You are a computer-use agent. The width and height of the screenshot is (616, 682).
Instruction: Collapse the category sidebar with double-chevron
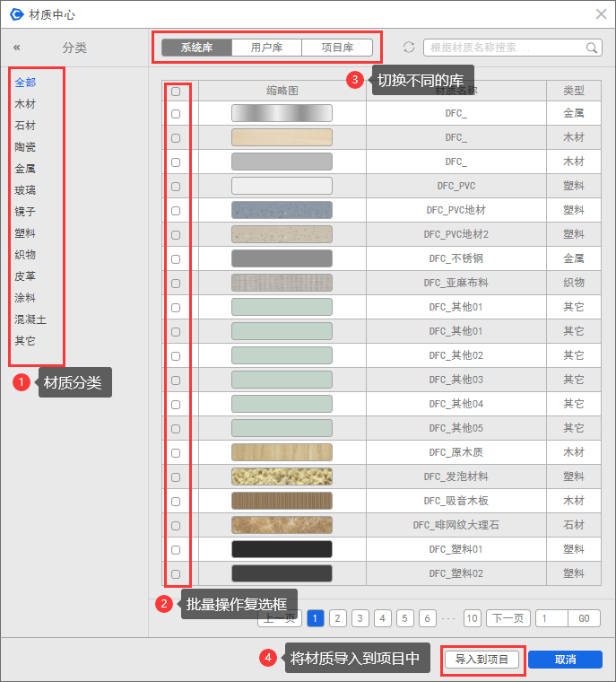(17, 48)
